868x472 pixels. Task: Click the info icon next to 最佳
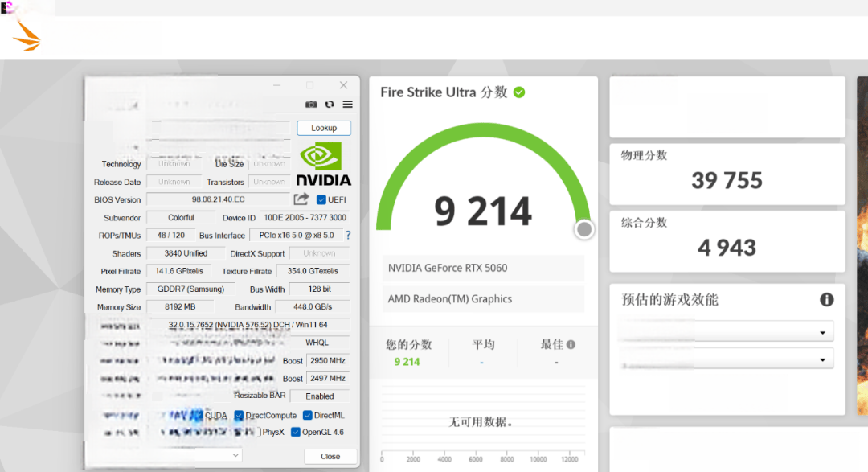pos(571,345)
